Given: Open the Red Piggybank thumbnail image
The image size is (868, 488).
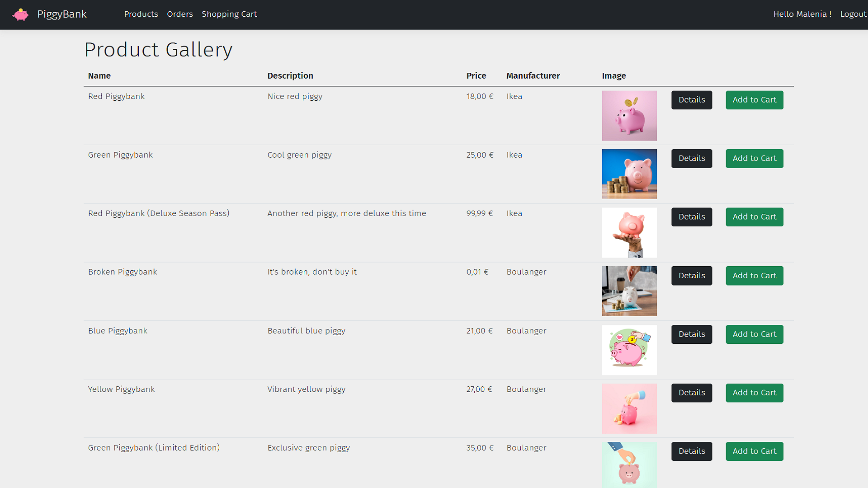Looking at the screenshot, I should tap(629, 116).
